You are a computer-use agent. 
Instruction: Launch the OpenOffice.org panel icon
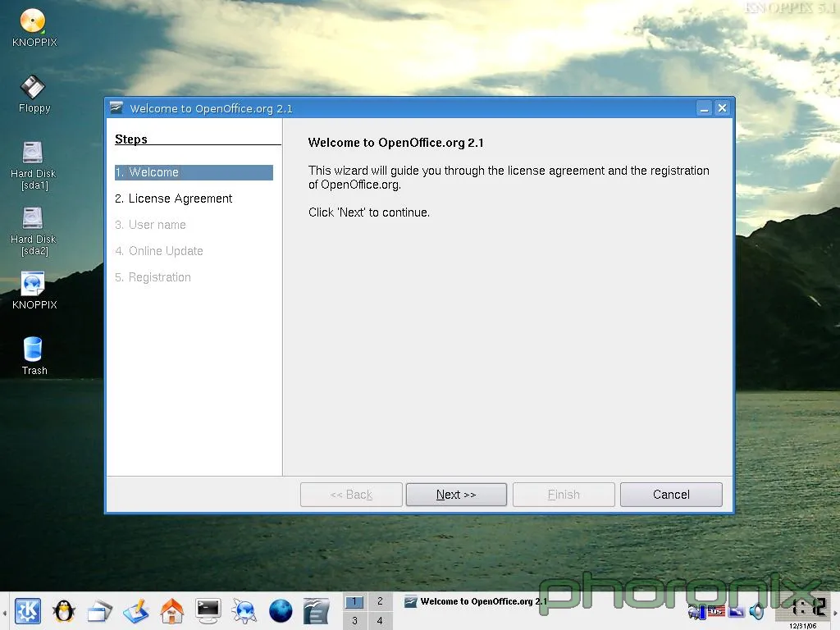pos(316,611)
